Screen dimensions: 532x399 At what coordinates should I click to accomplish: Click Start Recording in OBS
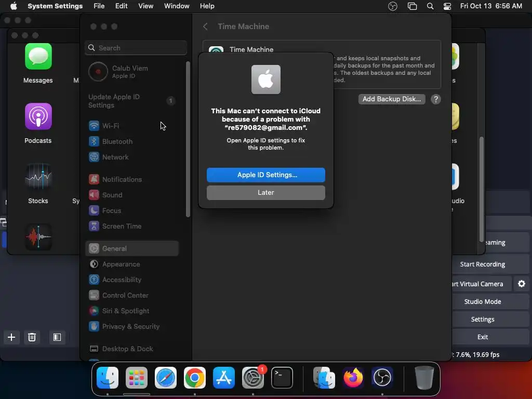[x=490, y=264]
